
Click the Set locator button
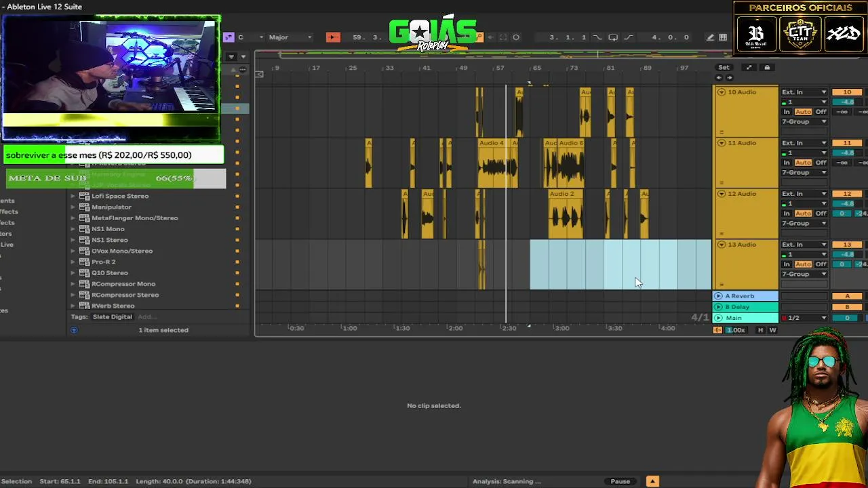pyautogui.click(x=724, y=67)
